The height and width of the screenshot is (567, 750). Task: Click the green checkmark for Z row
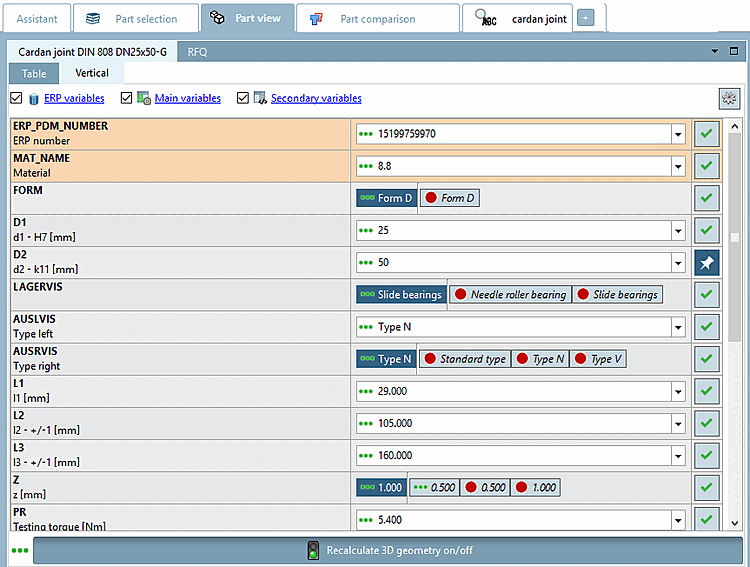tap(706, 488)
